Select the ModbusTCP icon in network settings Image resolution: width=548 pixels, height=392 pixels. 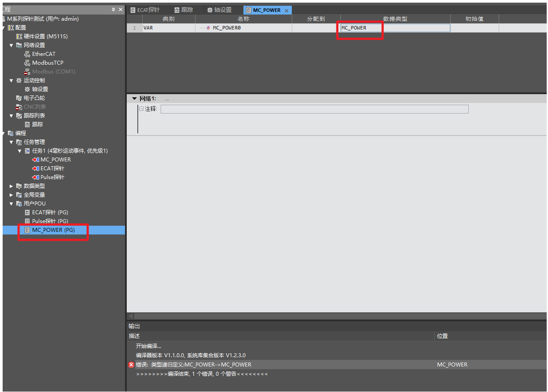tap(27, 63)
